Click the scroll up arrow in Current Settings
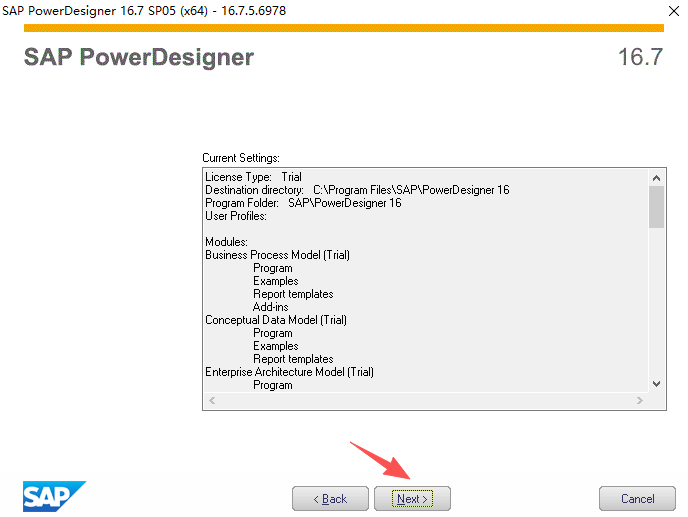Image resolution: width=688 pixels, height=517 pixels. 656,178
